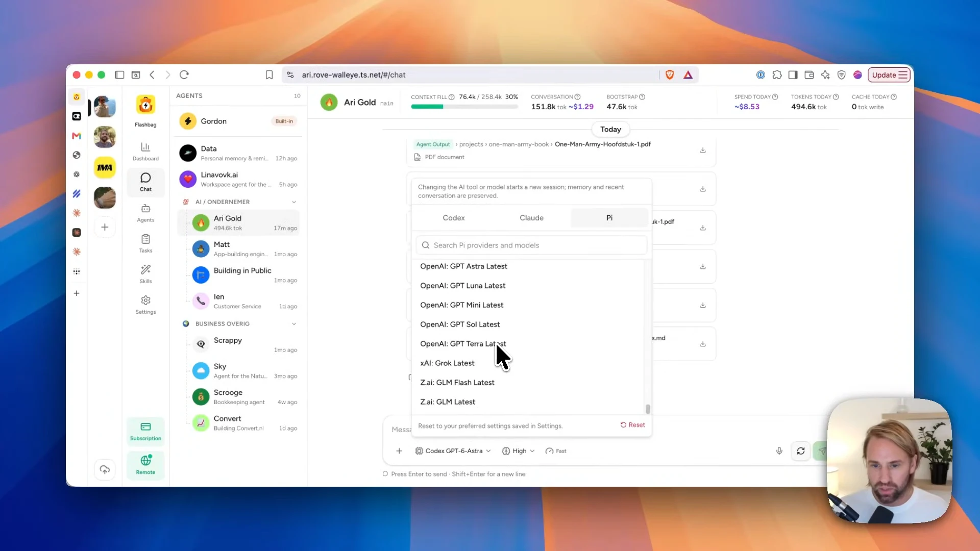Choose OpenAI: GPT Terra Latest model
The height and width of the screenshot is (551, 980).
pos(529,344)
